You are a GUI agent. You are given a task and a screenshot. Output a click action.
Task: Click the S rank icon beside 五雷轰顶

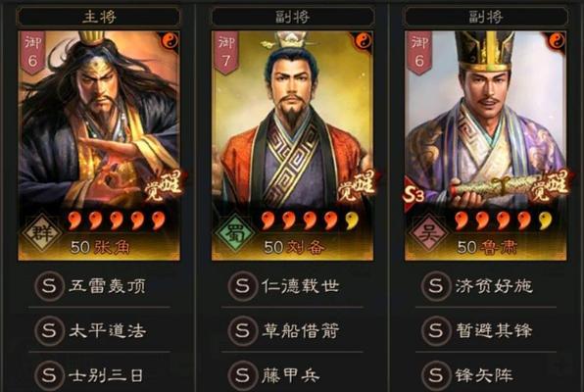49,286
